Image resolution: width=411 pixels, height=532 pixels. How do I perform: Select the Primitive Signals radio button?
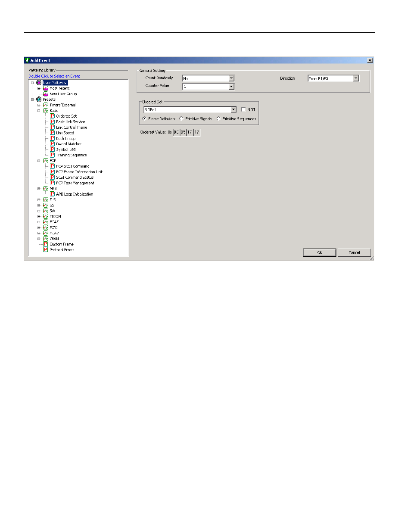click(x=181, y=119)
